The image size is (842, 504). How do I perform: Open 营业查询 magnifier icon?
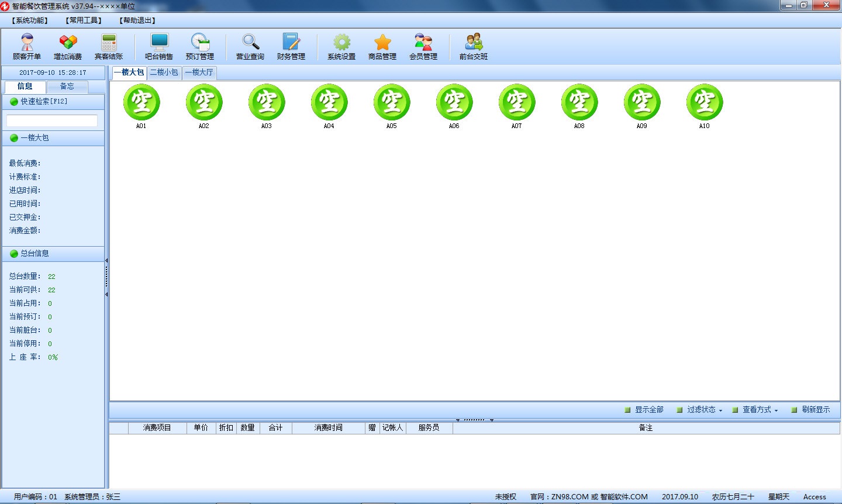point(250,46)
